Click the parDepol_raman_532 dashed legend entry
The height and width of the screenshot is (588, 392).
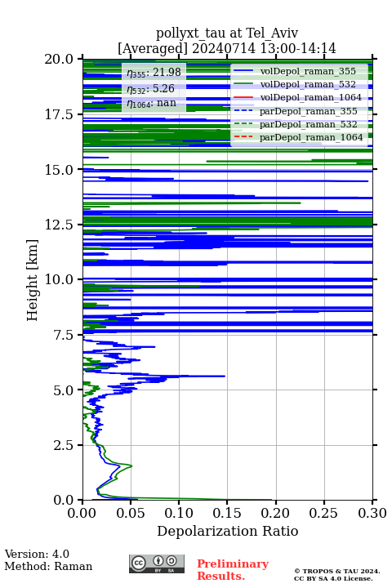(x=296, y=124)
